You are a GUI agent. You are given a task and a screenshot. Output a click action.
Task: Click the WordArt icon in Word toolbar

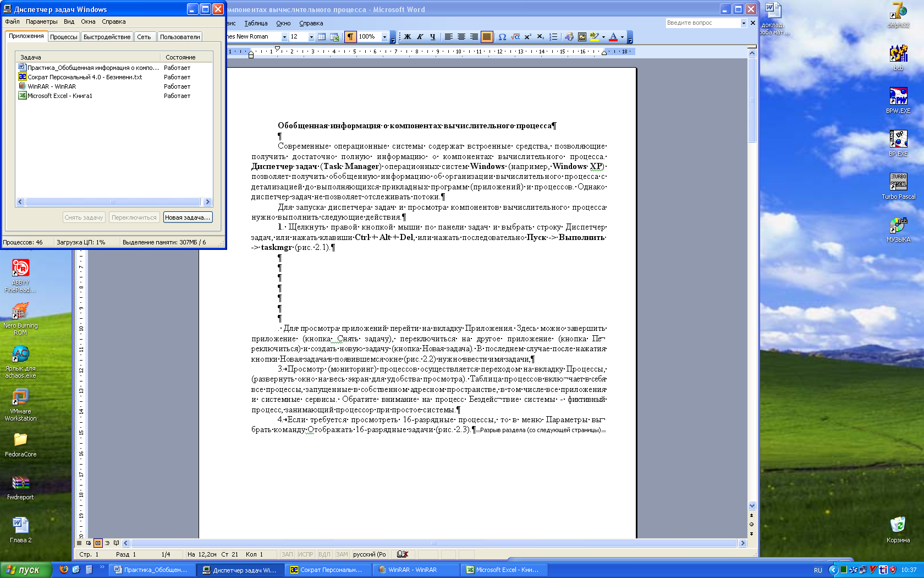tap(569, 37)
